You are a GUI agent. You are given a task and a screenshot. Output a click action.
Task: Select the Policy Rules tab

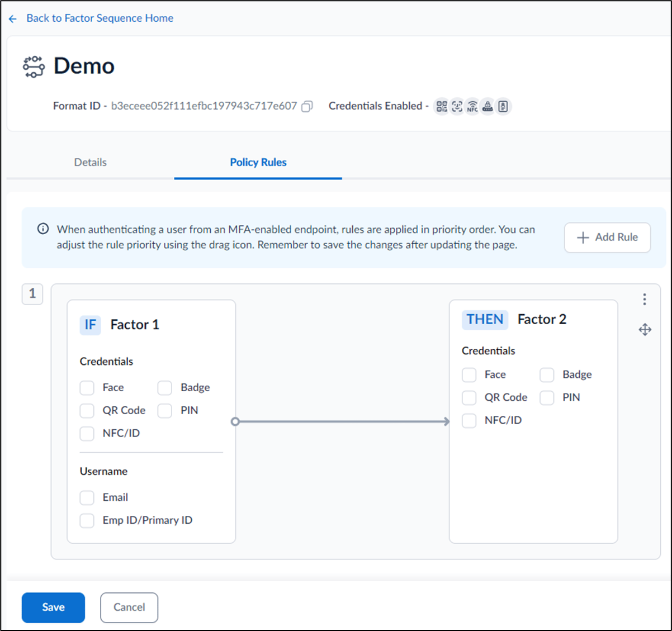click(258, 162)
